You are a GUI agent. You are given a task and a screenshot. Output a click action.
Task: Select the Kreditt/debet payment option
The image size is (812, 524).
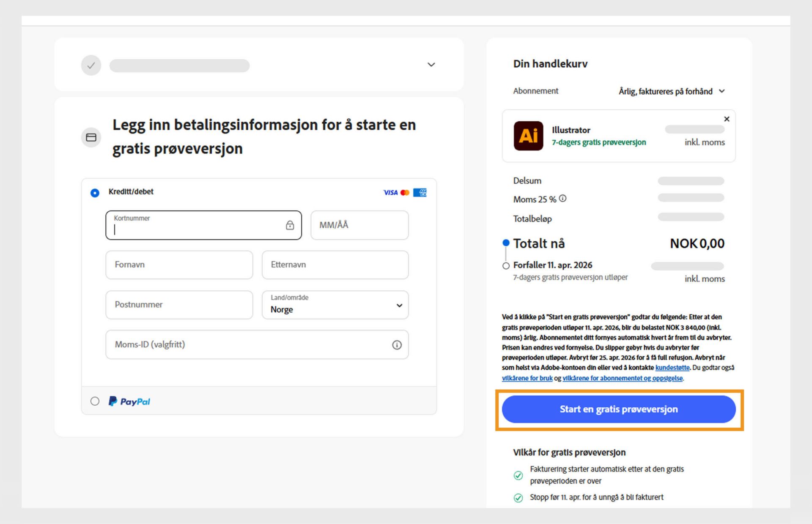pos(95,192)
